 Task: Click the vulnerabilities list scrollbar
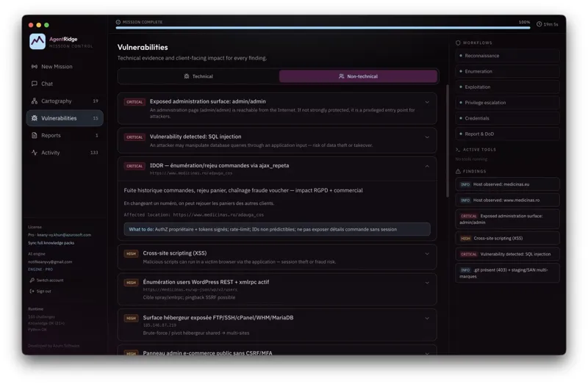[447, 141]
